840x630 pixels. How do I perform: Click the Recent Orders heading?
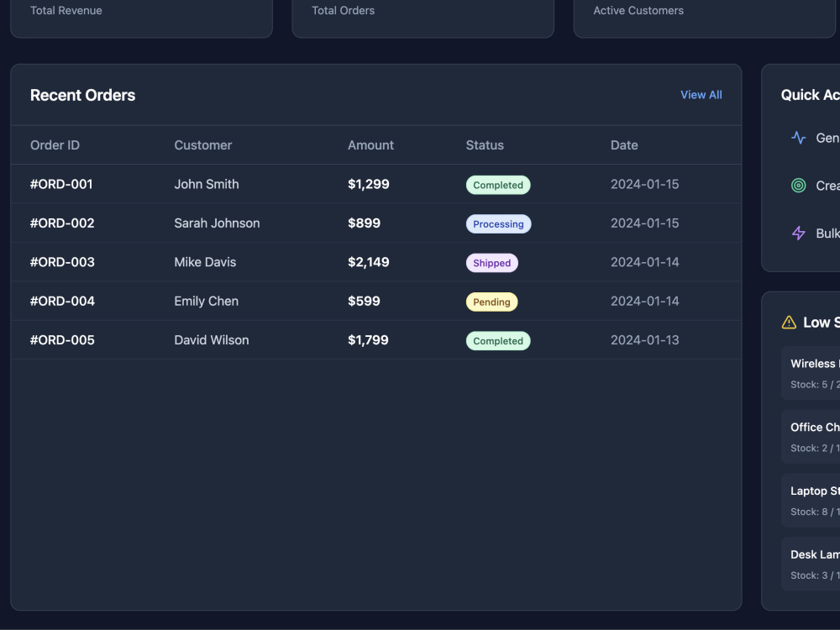(x=82, y=96)
